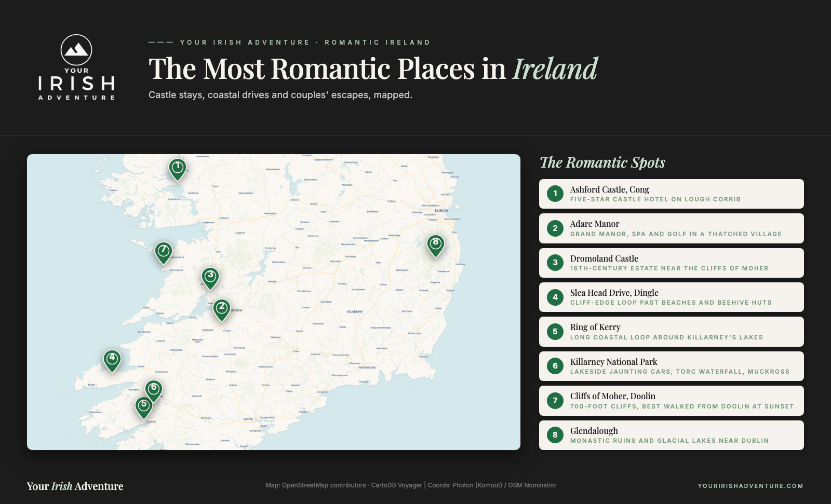The height and width of the screenshot is (504, 831).
Task: Select the Killarney National Park title
Action: (x=614, y=362)
